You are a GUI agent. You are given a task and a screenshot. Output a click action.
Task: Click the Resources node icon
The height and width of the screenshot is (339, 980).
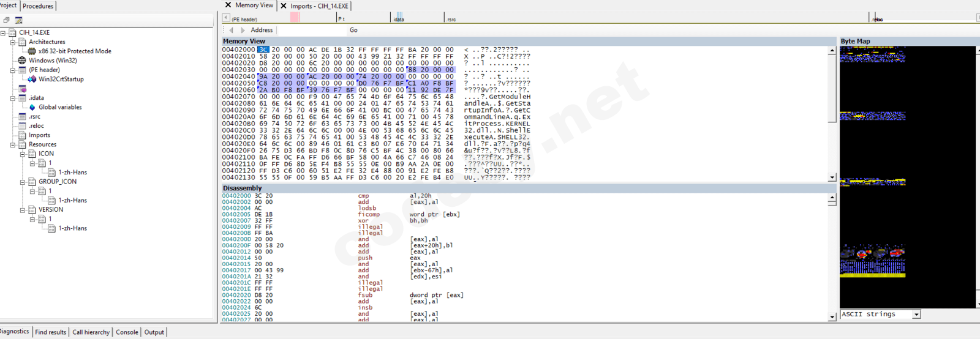pos(22,144)
